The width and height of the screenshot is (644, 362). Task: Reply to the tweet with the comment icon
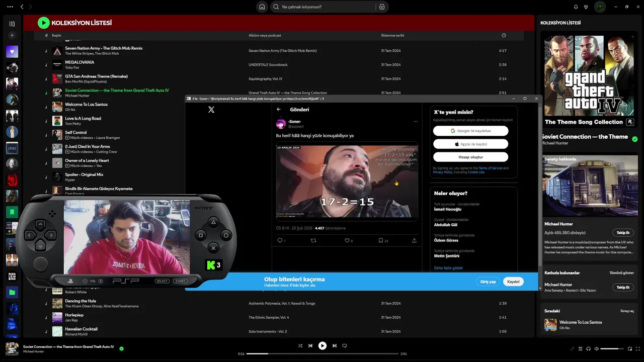280,241
